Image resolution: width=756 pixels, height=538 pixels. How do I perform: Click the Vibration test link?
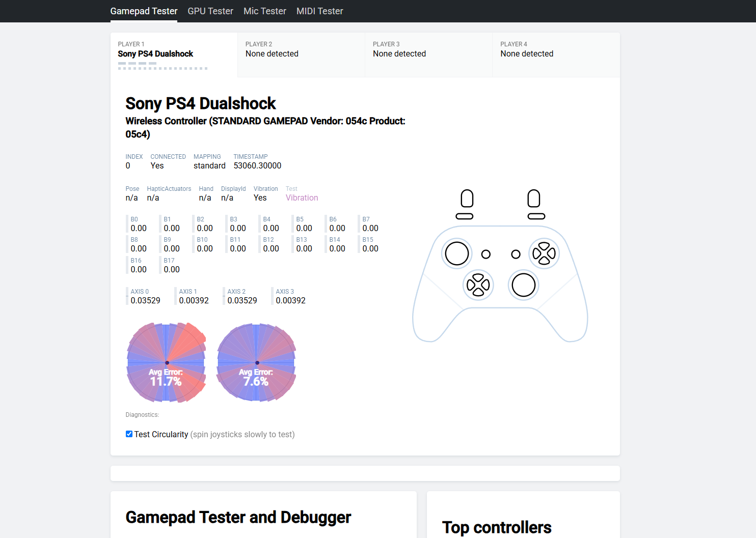click(x=302, y=198)
